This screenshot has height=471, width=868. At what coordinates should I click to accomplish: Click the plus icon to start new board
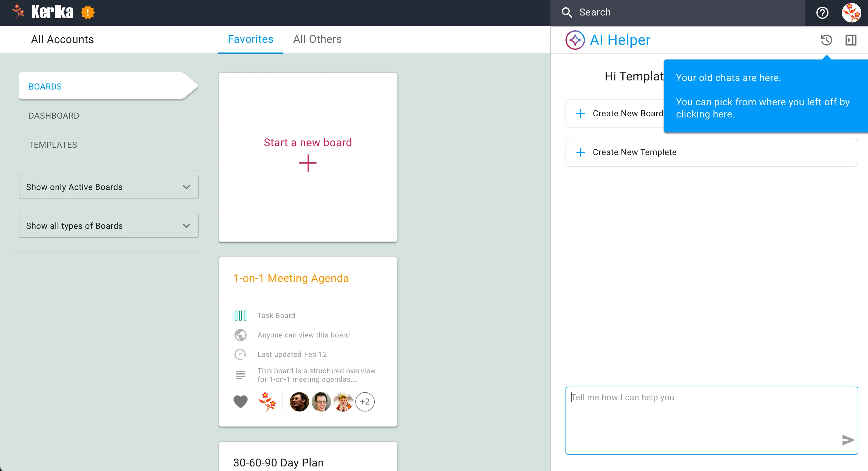307,163
